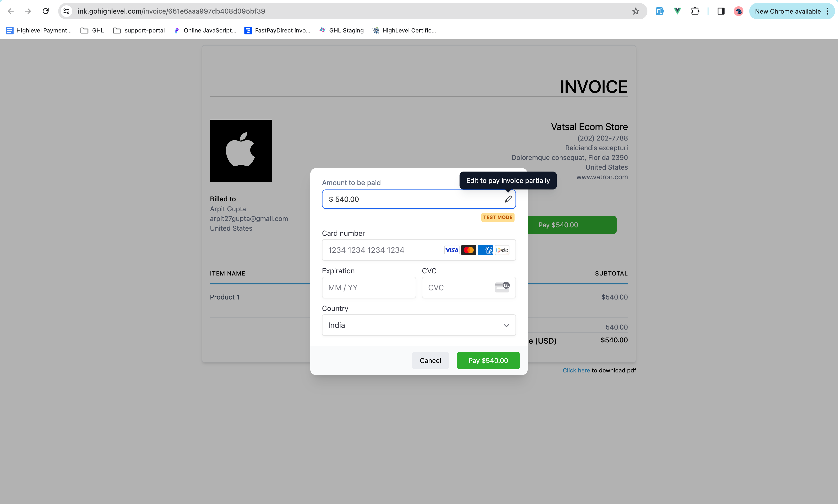The image size is (838, 504).
Task: Open the GHL bookmarks folder
Action: pos(92,31)
